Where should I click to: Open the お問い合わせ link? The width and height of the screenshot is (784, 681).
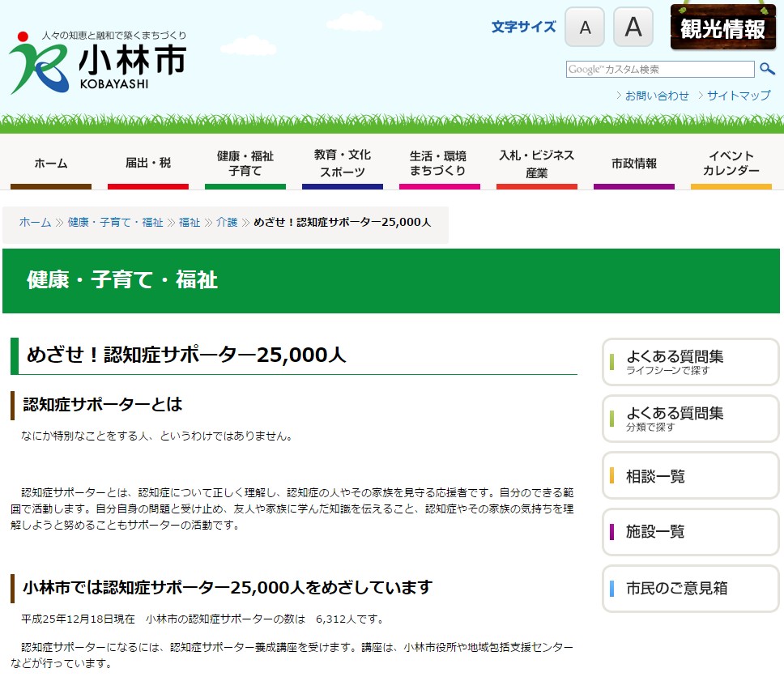(656, 96)
